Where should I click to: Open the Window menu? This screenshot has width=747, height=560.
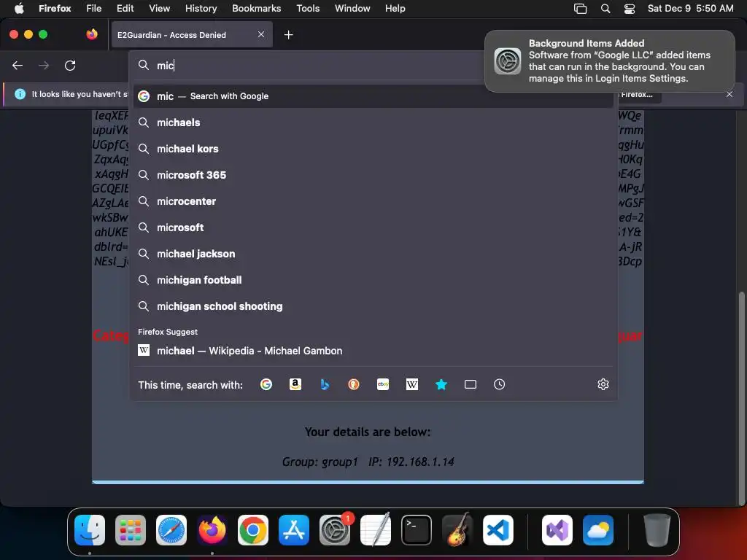(x=352, y=8)
